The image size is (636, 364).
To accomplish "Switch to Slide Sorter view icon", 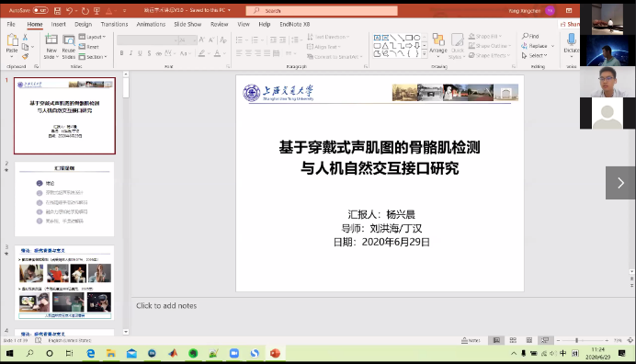I will (x=513, y=340).
